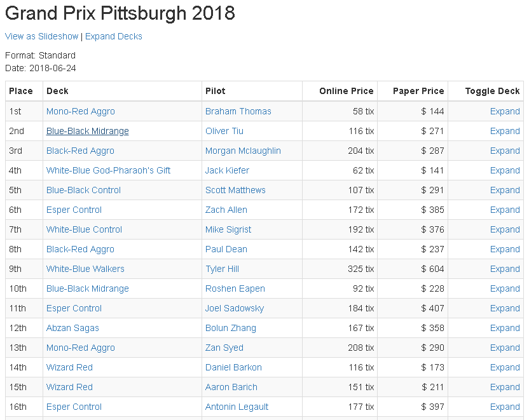This screenshot has width=529, height=420.
Task: Open White-Blue God-Pharaoh's Gift deck page
Action: click(x=108, y=170)
